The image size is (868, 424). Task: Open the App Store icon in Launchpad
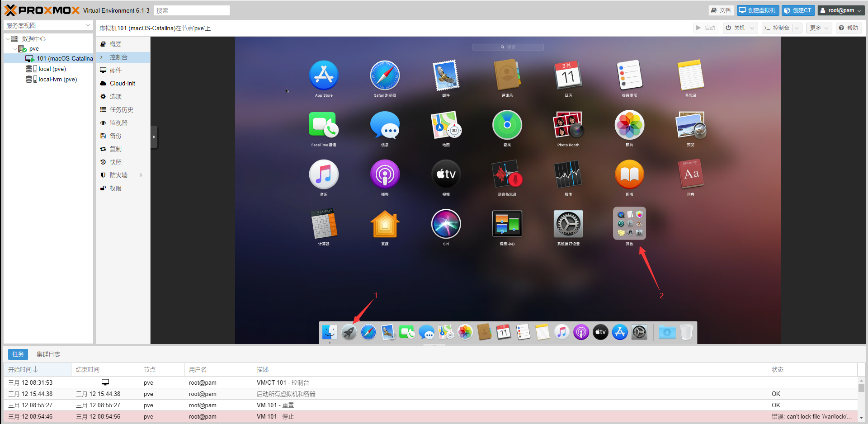tap(324, 75)
